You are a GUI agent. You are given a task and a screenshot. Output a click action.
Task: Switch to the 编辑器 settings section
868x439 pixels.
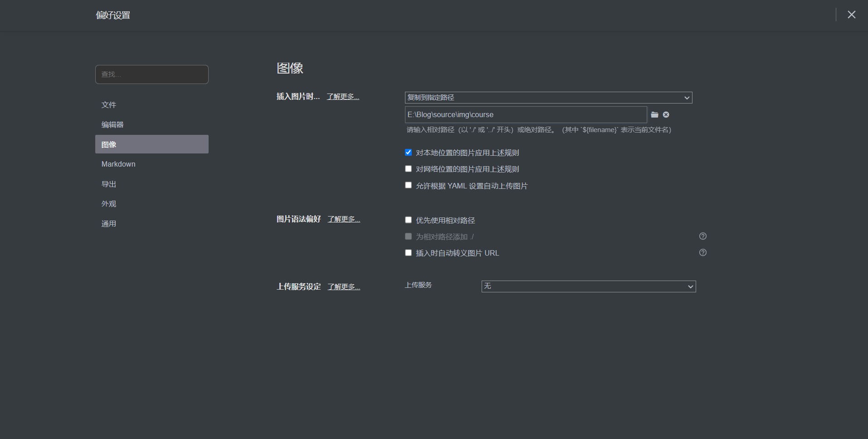pos(112,125)
